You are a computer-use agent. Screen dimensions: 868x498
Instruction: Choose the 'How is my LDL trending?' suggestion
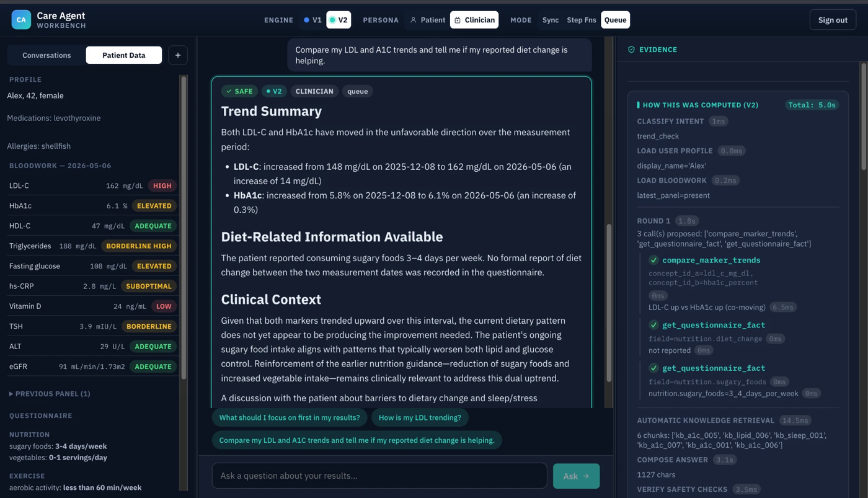pyautogui.click(x=420, y=417)
